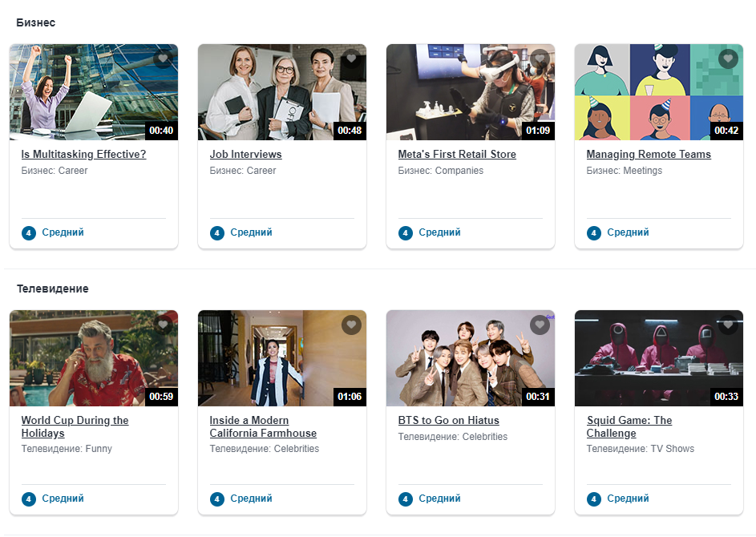Click Средний label on Job Interviews card
Image resolution: width=756 pixels, height=537 pixels.
coord(251,232)
